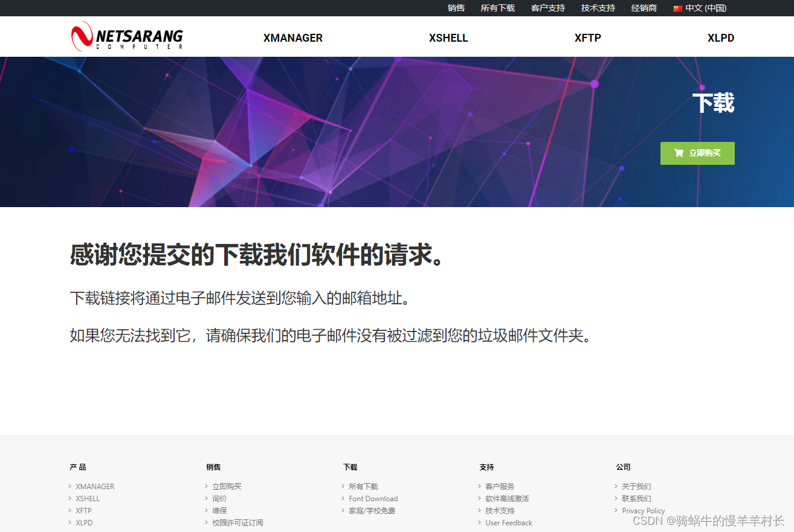Image resolution: width=794 pixels, height=532 pixels.
Task: Open the Privacy Policy link
Action: click(x=643, y=511)
